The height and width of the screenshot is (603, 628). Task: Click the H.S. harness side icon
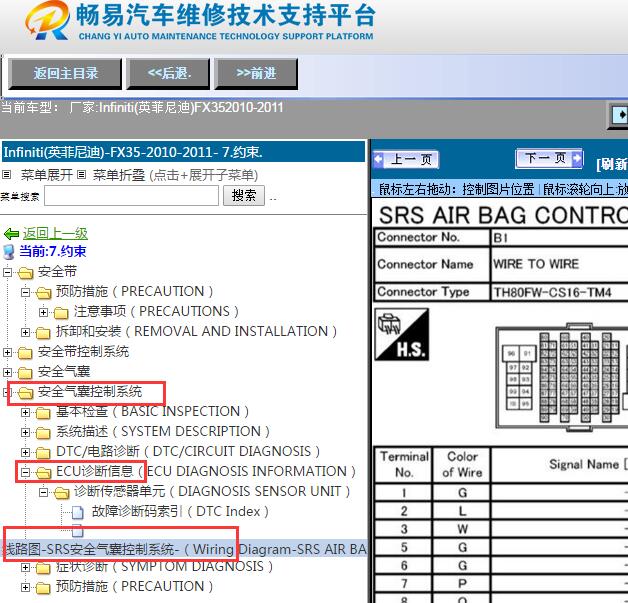pos(402,334)
